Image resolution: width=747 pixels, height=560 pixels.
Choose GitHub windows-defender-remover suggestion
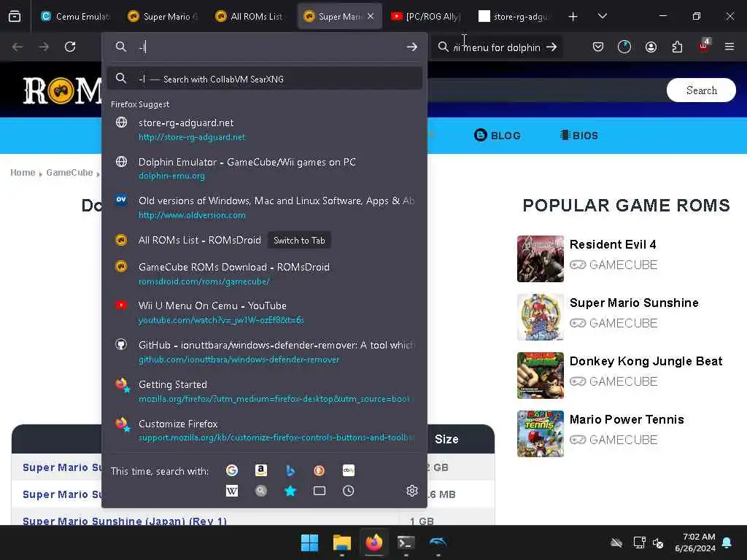click(x=264, y=351)
